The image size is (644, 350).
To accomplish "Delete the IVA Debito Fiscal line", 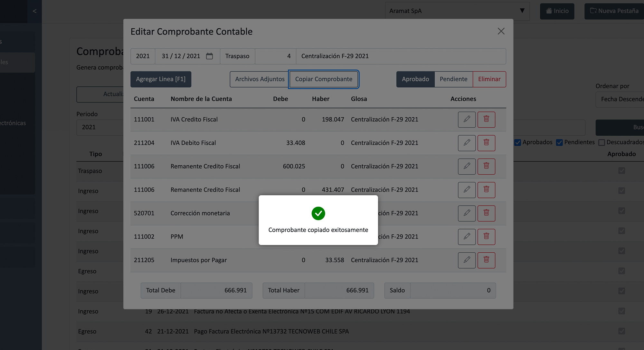I will click(x=486, y=143).
